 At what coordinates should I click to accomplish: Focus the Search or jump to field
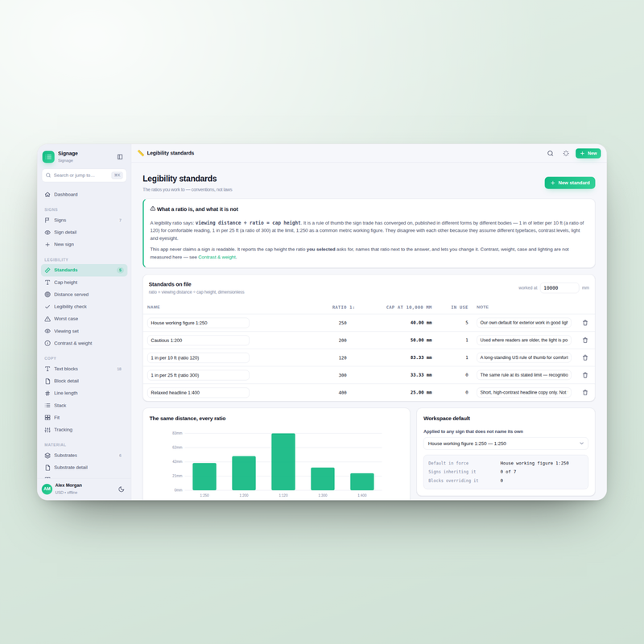click(85, 175)
